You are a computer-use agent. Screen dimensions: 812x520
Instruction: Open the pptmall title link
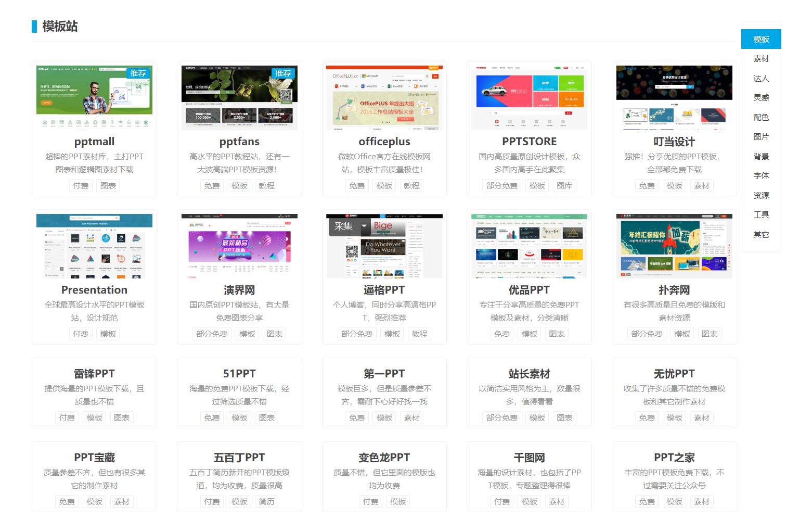coord(94,142)
